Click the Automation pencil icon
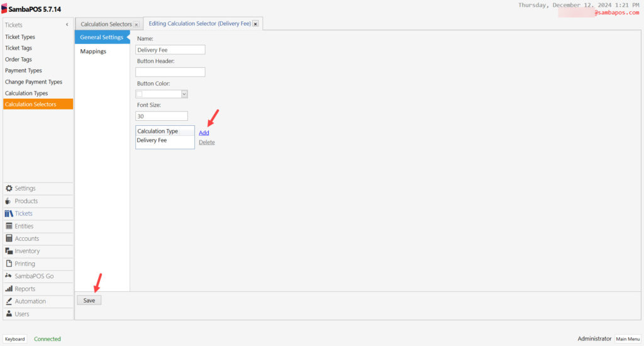This screenshot has width=644, height=346. pyautogui.click(x=9, y=301)
